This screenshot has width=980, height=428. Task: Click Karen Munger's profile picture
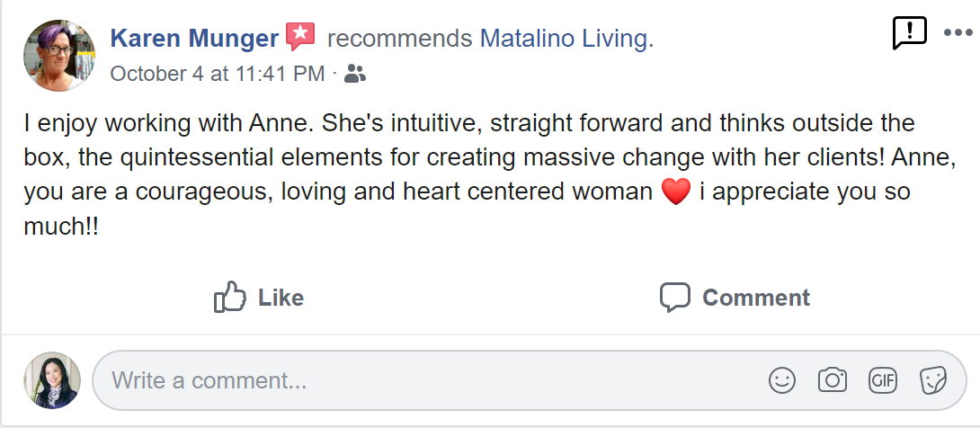59,56
